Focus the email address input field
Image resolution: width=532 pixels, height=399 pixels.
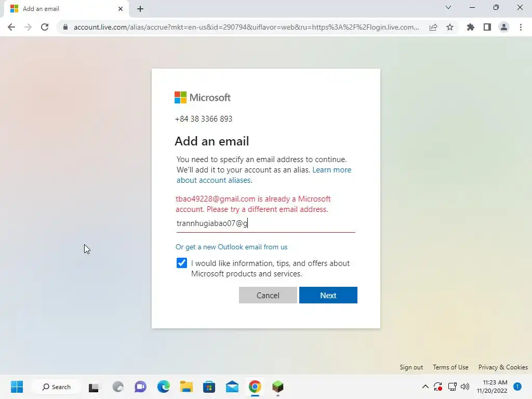pyautogui.click(x=265, y=223)
